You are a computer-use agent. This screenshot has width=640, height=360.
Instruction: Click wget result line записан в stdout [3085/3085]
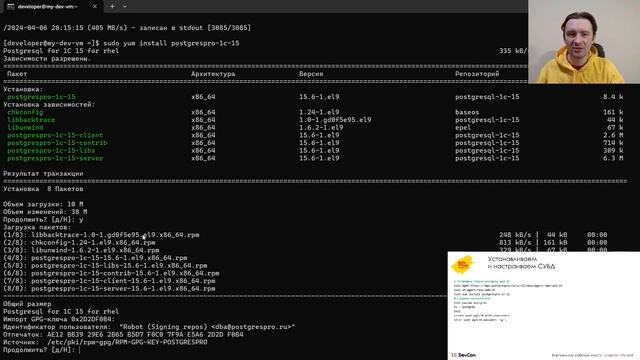(195, 28)
